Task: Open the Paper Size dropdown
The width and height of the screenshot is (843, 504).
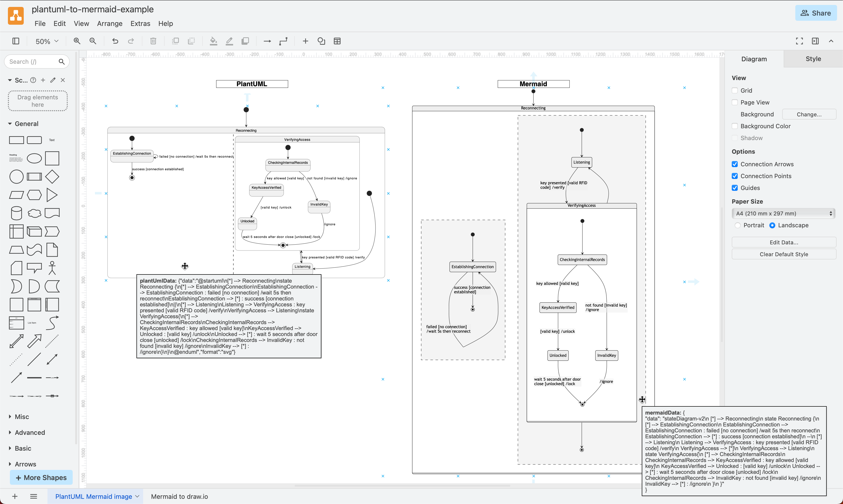Action: click(783, 213)
